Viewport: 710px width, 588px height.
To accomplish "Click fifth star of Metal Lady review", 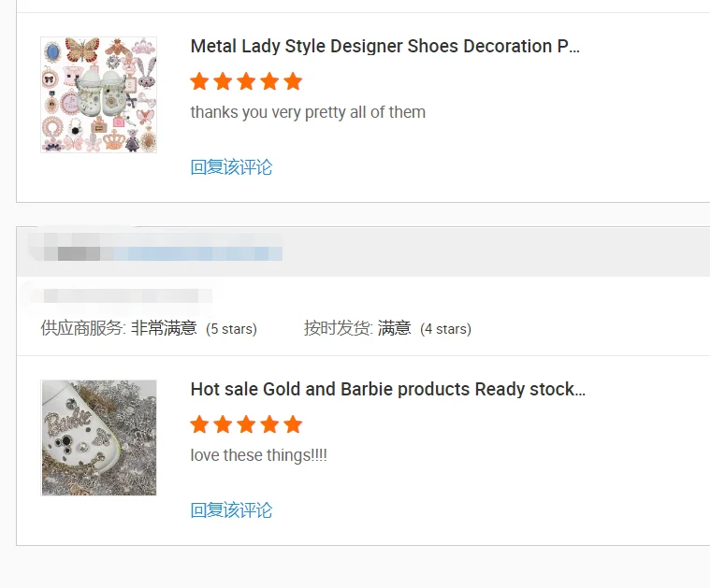I will [x=293, y=81].
